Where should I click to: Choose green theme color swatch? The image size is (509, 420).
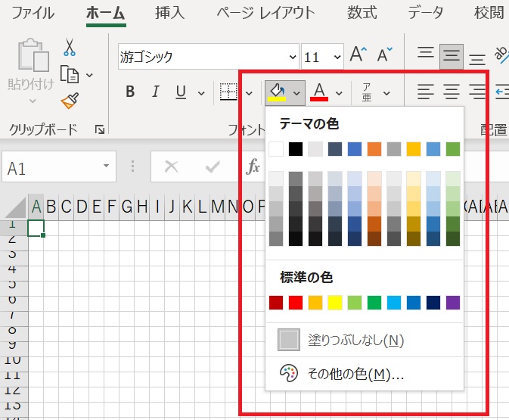(453, 149)
